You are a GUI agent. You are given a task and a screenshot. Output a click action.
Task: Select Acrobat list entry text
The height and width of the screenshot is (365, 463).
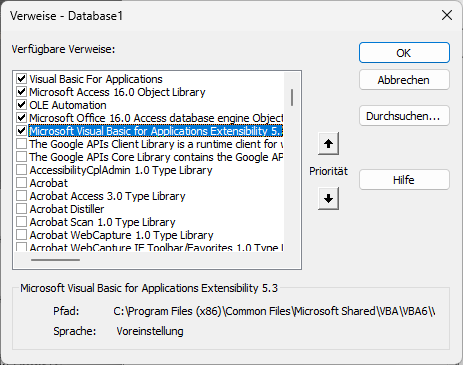(x=49, y=183)
